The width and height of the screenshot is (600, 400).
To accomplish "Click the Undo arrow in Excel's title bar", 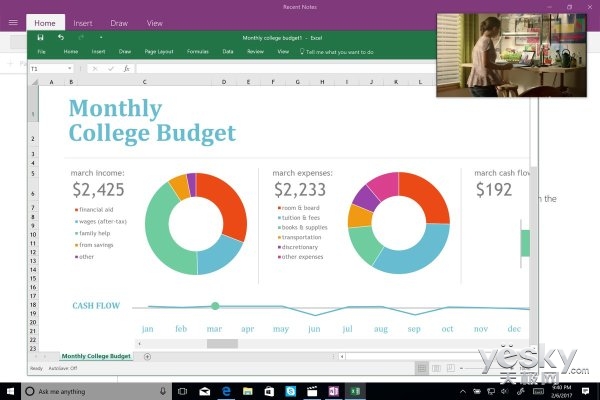I will tap(61, 37).
